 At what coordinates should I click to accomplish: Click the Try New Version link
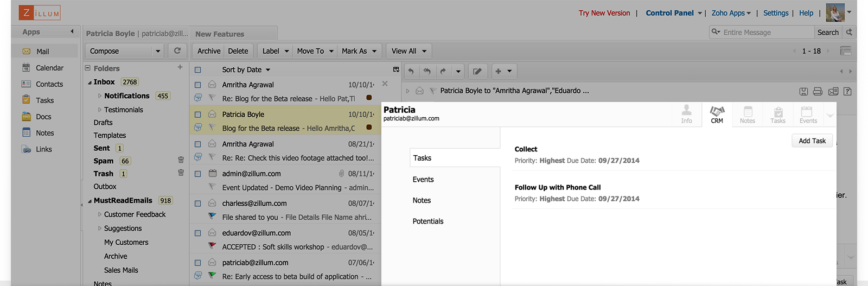coord(604,13)
